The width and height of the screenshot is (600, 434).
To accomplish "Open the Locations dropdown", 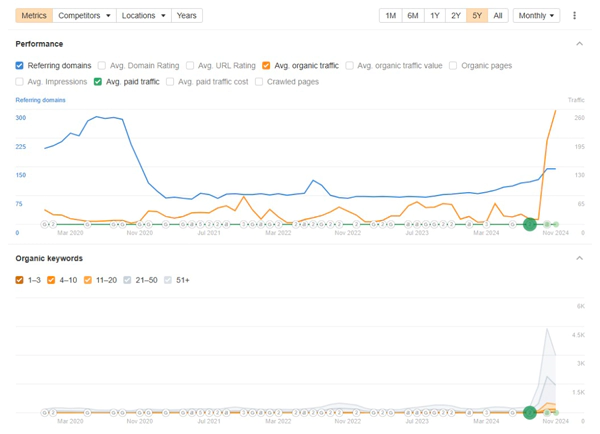I will [143, 16].
